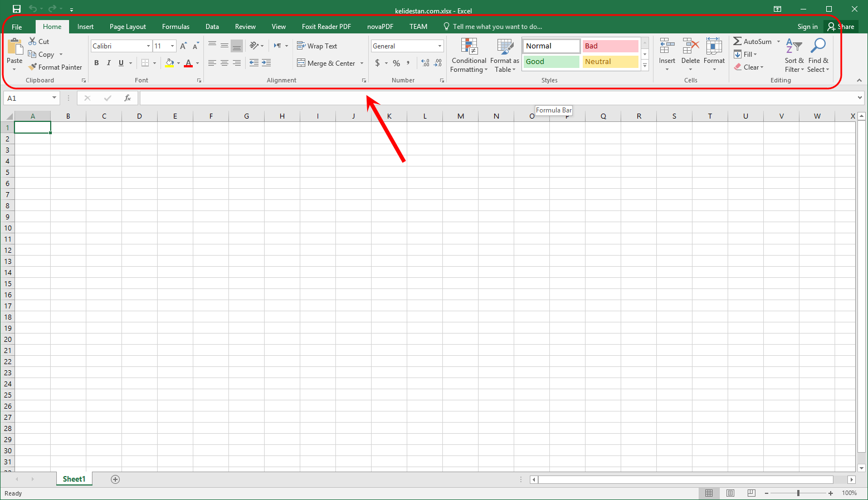Image resolution: width=868 pixels, height=500 pixels.
Task: Click the Undo arrow icon
Action: pyautogui.click(x=33, y=9)
